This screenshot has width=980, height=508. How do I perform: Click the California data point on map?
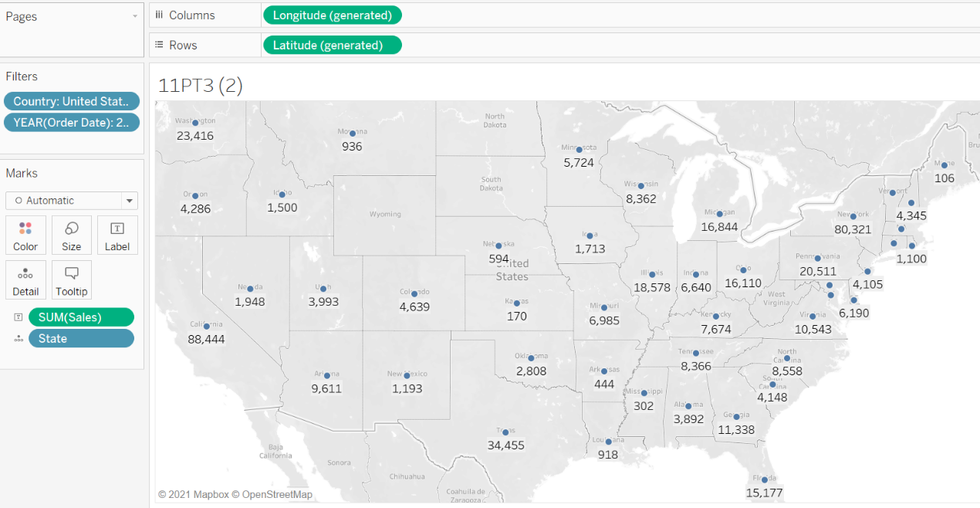(x=207, y=326)
